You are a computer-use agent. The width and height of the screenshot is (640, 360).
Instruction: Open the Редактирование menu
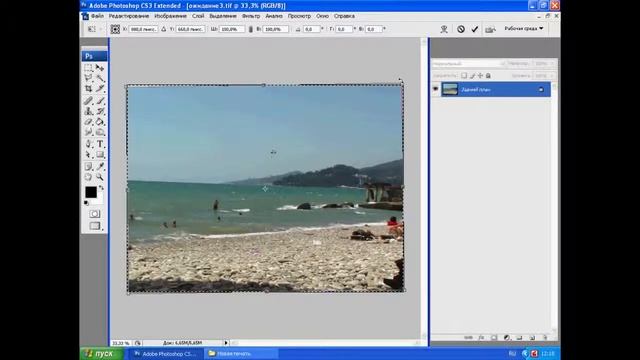pos(129,16)
